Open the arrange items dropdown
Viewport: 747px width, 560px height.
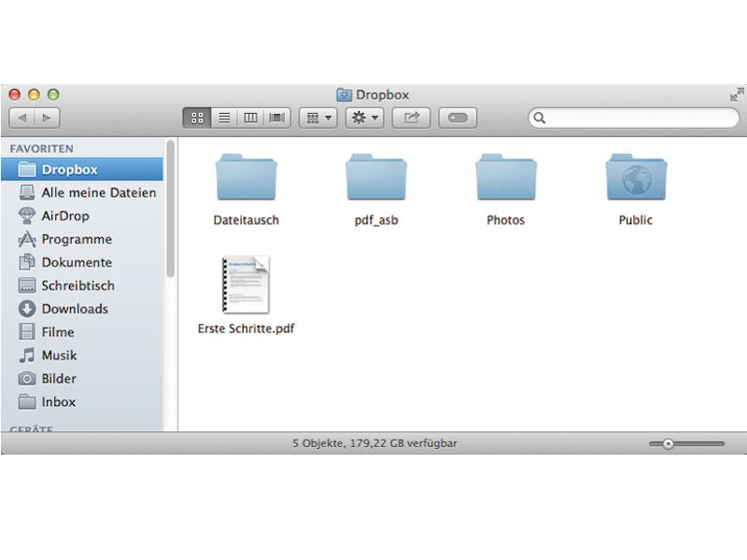318,118
